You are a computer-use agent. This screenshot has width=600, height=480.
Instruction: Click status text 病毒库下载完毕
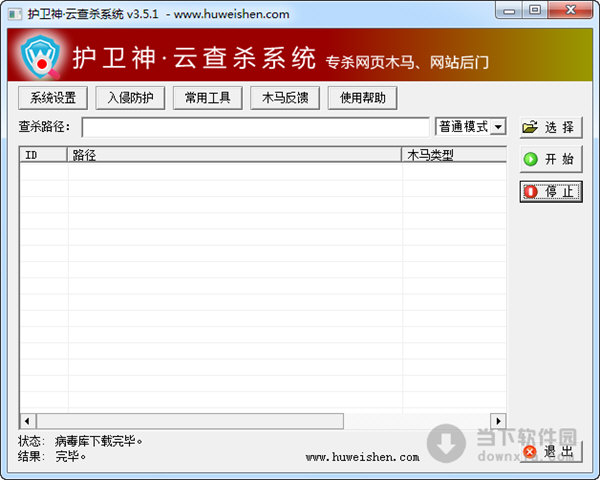tap(99, 441)
